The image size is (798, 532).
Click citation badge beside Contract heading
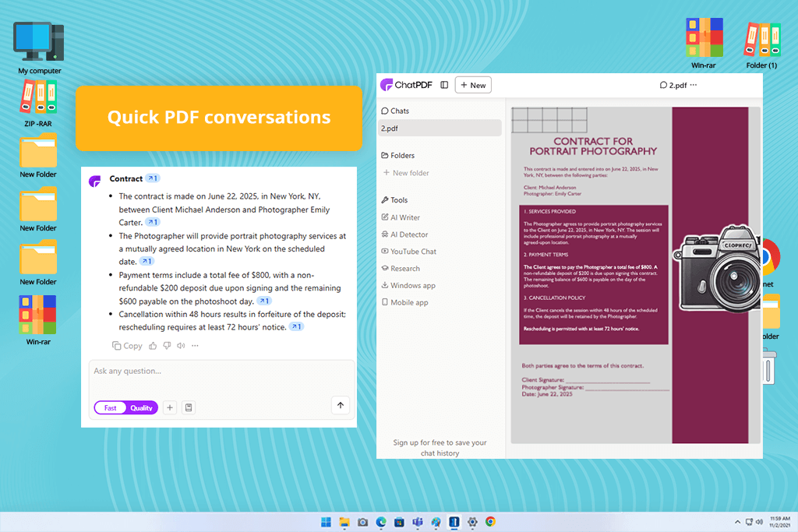tap(153, 178)
